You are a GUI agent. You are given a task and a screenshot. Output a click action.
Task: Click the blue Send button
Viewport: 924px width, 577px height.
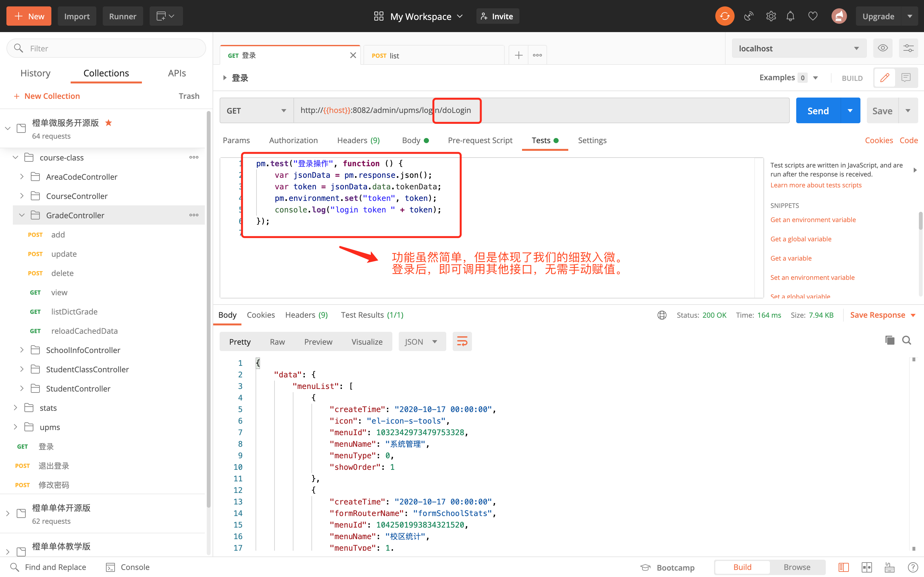pos(817,111)
